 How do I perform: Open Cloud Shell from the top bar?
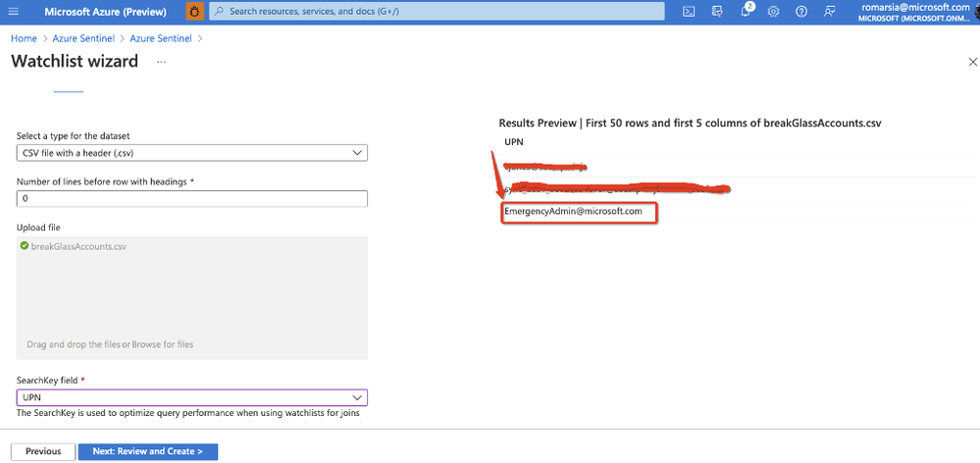pyautogui.click(x=689, y=11)
